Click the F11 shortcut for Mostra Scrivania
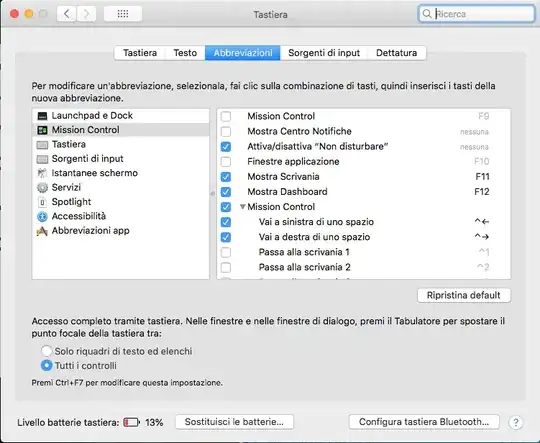 482,177
